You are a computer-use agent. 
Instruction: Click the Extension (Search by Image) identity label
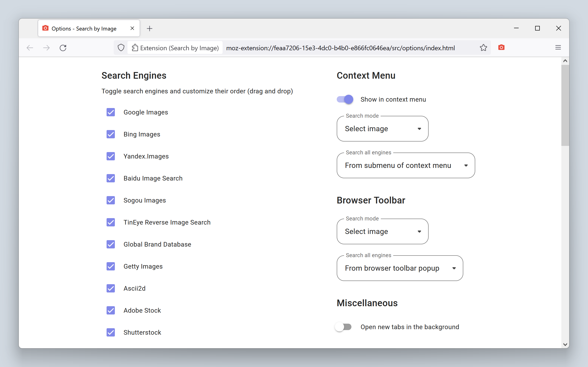[179, 48]
